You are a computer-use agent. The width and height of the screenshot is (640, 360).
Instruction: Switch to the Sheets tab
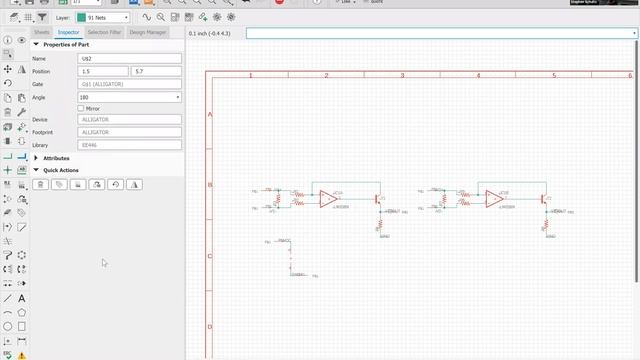tap(42, 32)
